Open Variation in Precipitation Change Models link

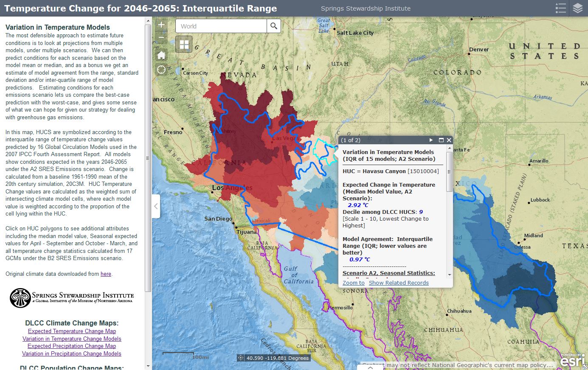pos(72,354)
